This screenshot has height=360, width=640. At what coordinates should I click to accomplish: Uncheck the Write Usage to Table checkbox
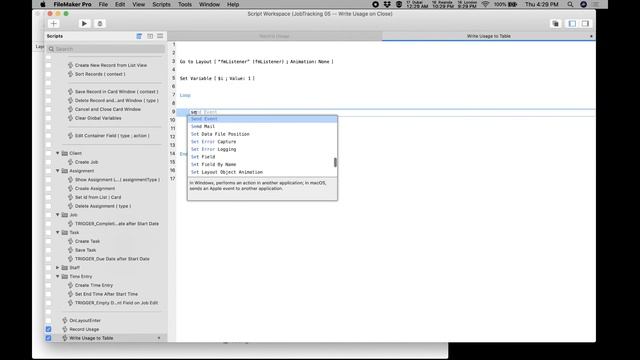point(49,338)
